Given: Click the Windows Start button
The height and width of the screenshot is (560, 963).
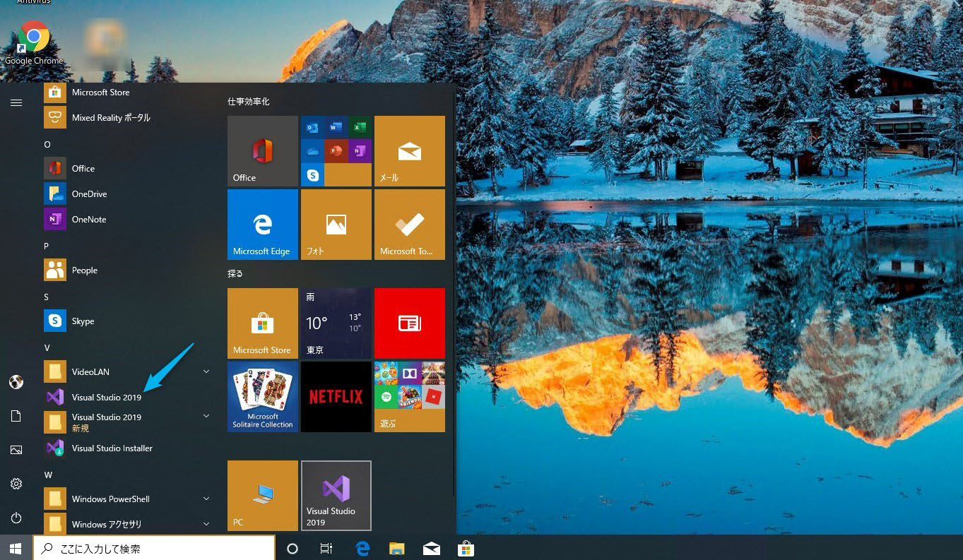Looking at the screenshot, I should [x=16, y=548].
